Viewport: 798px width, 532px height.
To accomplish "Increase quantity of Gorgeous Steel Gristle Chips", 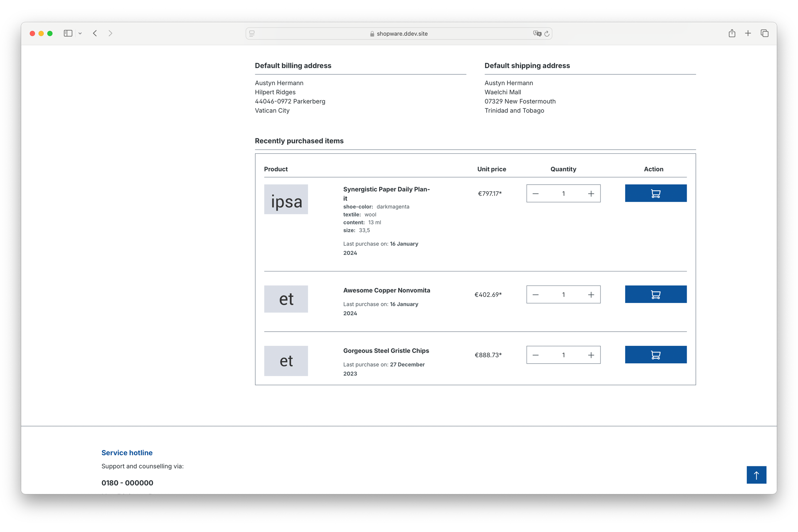I will click(x=591, y=355).
